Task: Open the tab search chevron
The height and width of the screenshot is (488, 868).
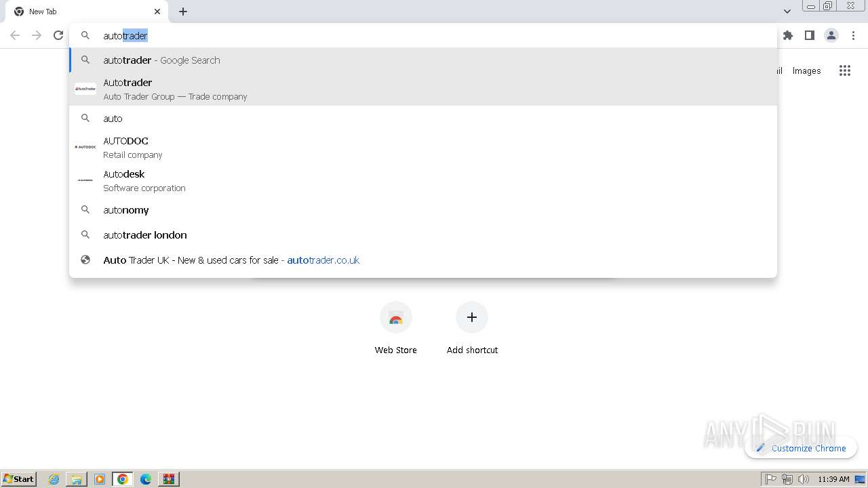Action: pyautogui.click(x=787, y=12)
